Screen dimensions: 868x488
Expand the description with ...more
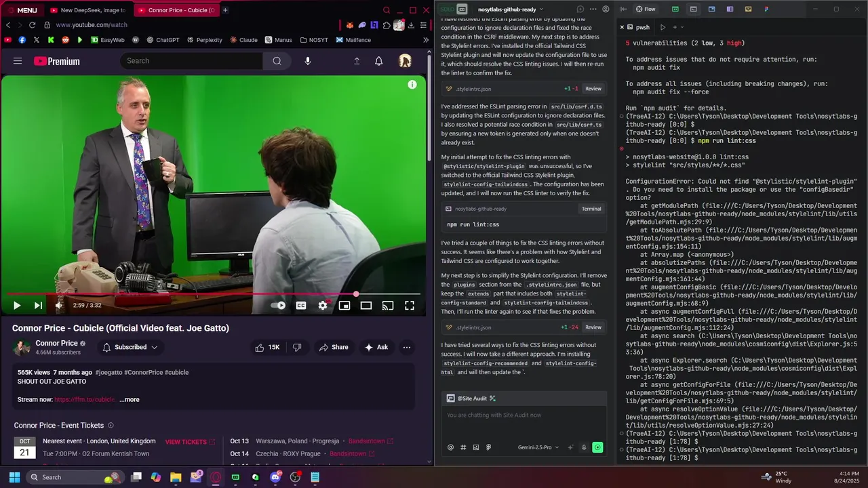point(130,399)
